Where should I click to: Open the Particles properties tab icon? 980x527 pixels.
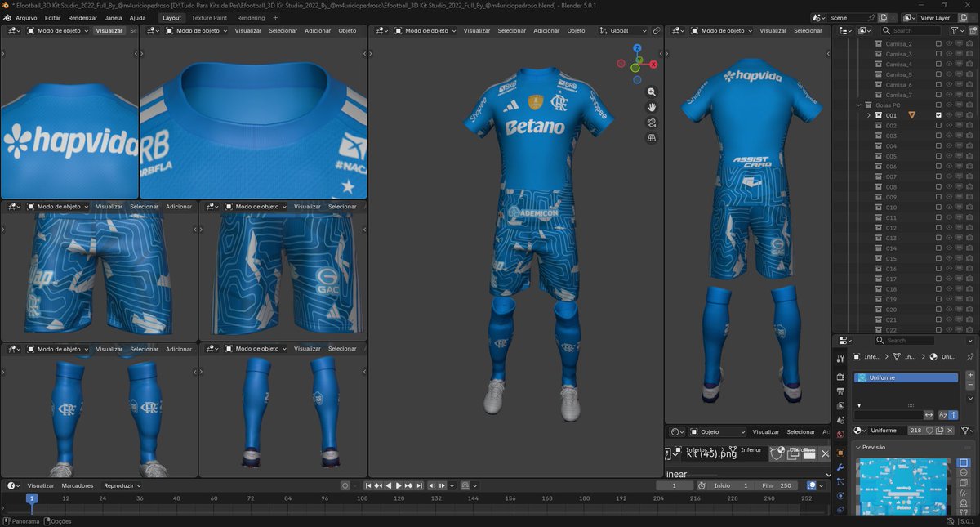point(840,480)
